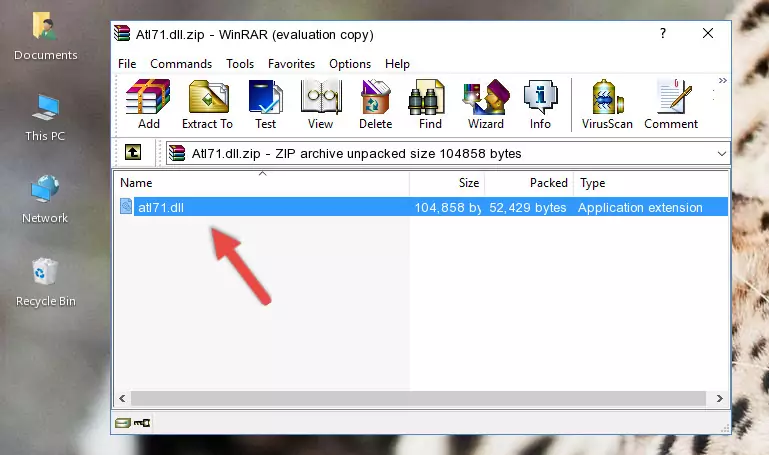
Task: Select the Recycle Bin desktop icon
Action: (x=46, y=282)
